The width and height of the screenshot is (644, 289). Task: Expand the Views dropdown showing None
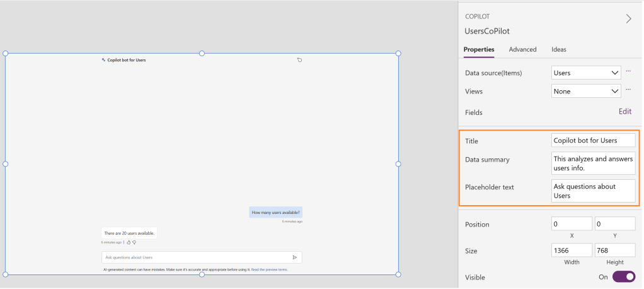[586, 91]
